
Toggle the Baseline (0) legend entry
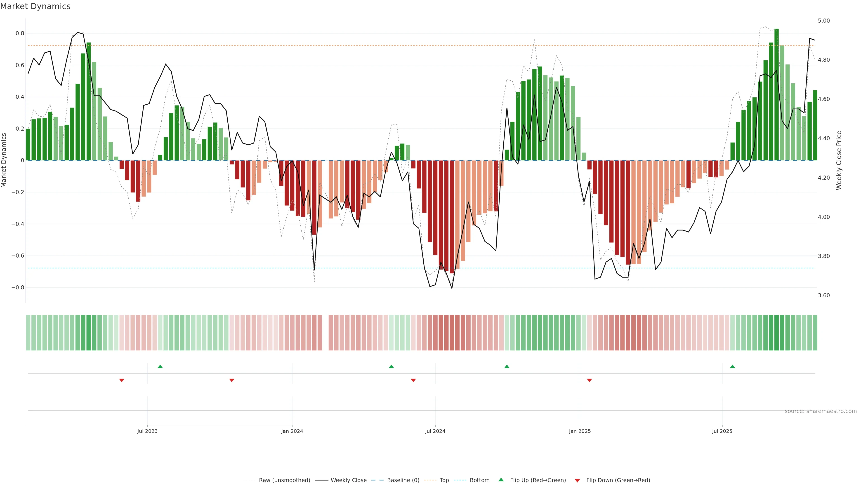tap(403, 480)
